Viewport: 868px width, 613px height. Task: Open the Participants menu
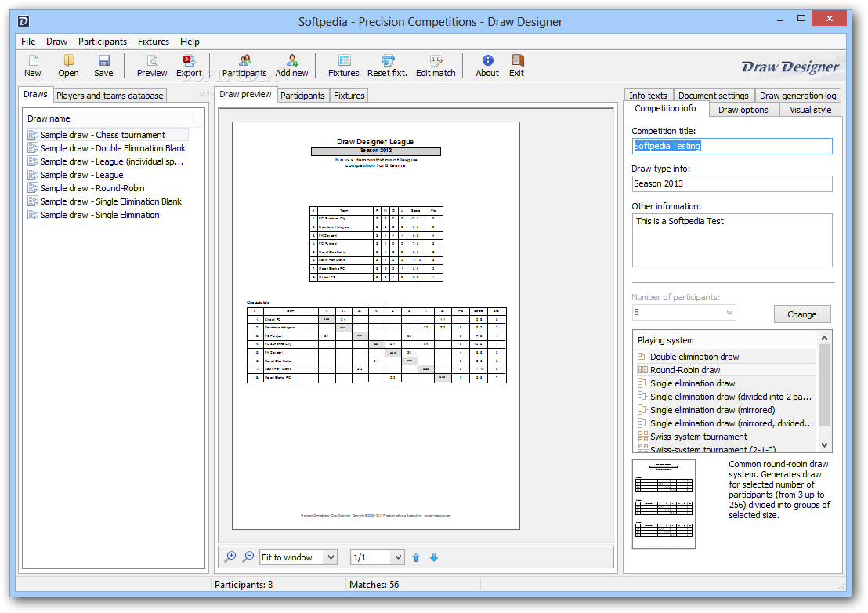tap(103, 42)
